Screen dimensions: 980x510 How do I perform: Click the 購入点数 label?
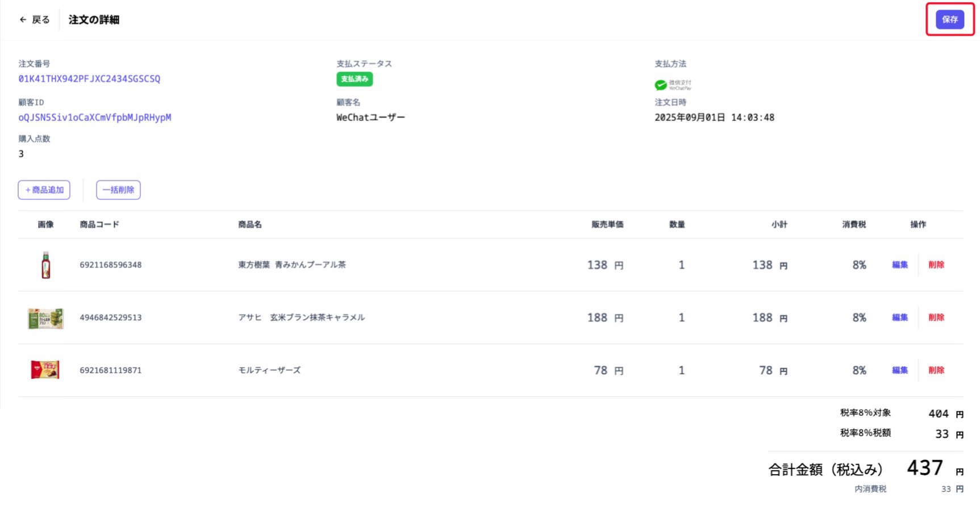pos(34,139)
